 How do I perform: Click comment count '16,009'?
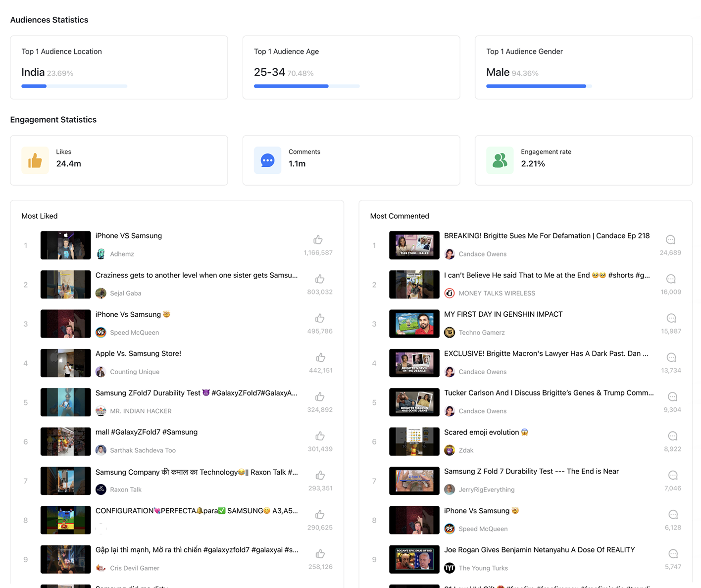click(671, 292)
